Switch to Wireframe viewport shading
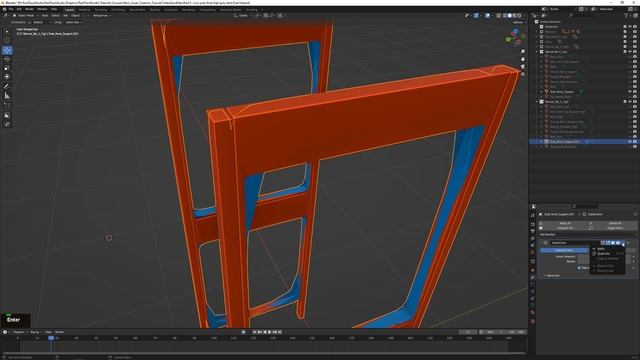The width and height of the screenshot is (640, 360). [x=504, y=16]
